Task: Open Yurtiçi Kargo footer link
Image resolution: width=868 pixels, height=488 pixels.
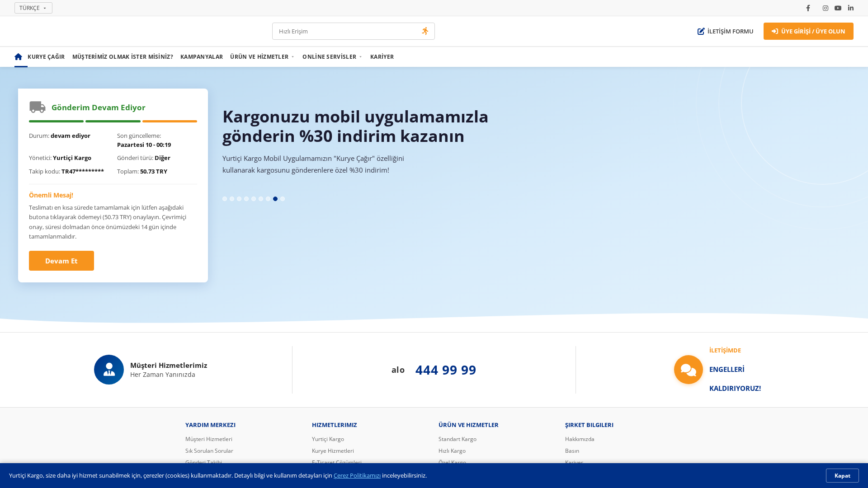Action: [328, 439]
